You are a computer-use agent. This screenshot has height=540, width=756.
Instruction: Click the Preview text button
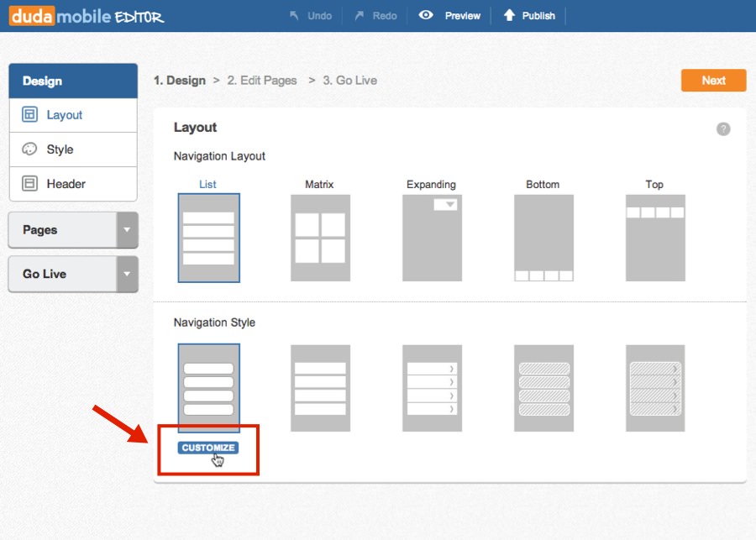(x=462, y=16)
